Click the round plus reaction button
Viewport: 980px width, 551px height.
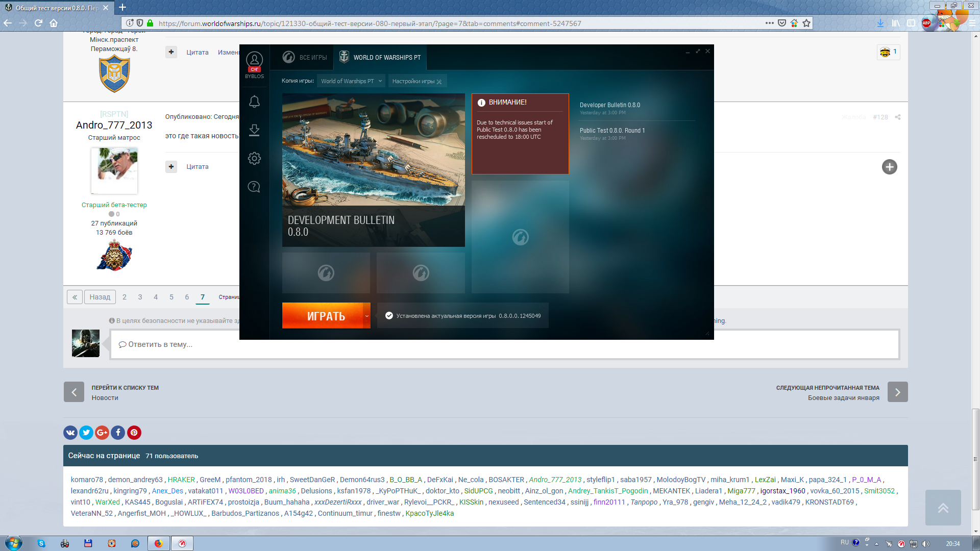tap(889, 167)
